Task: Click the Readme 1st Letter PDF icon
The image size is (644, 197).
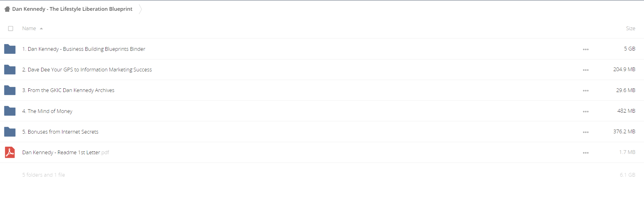Action: [x=10, y=152]
